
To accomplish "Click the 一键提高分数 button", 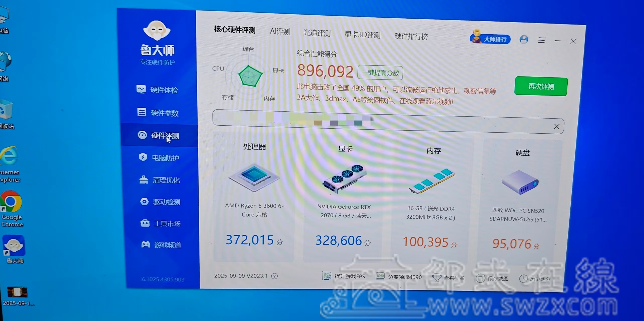I will 380,73.
